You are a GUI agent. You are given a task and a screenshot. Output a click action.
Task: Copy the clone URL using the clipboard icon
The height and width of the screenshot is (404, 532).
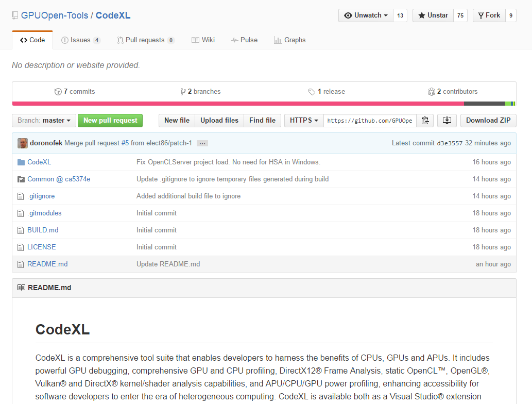pyautogui.click(x=425, y=120)
